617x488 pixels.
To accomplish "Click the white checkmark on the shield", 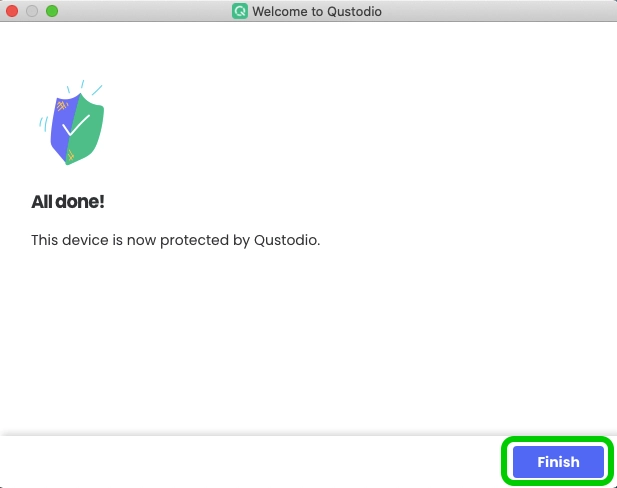I will tap(76, 125).
